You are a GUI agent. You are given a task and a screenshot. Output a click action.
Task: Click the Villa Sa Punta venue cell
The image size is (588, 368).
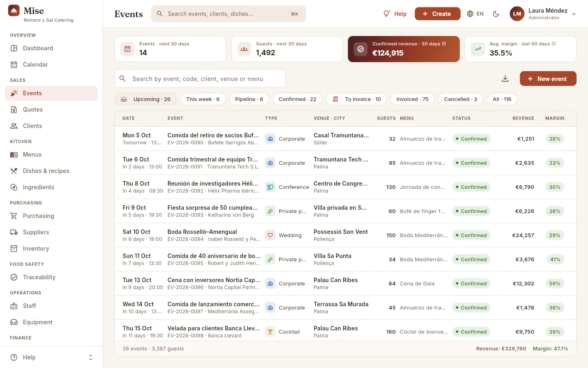point(341,259)
